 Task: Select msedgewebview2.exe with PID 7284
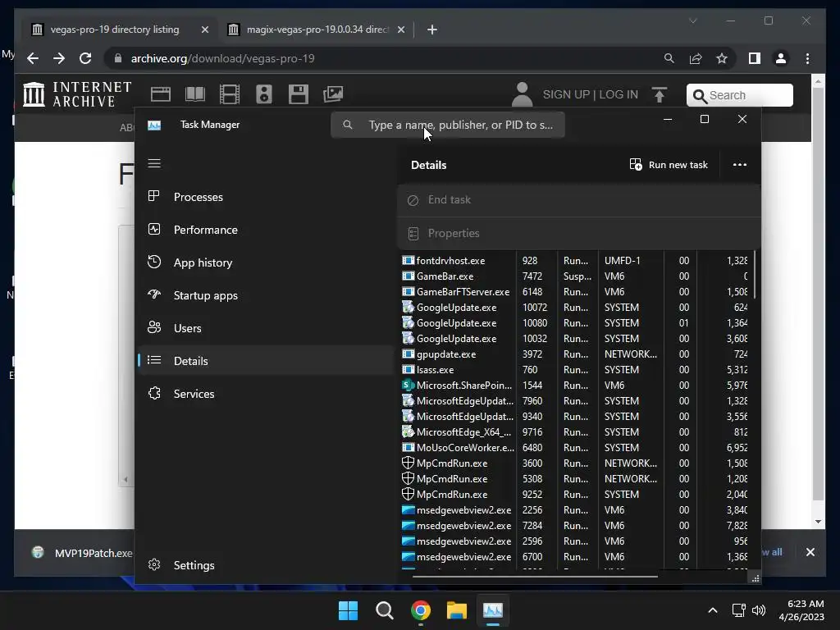(575, 525)
